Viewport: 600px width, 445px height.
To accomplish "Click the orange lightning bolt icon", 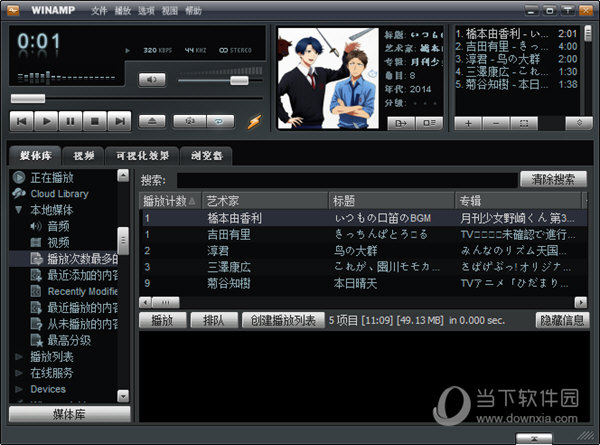I will (x=254, y=121).
